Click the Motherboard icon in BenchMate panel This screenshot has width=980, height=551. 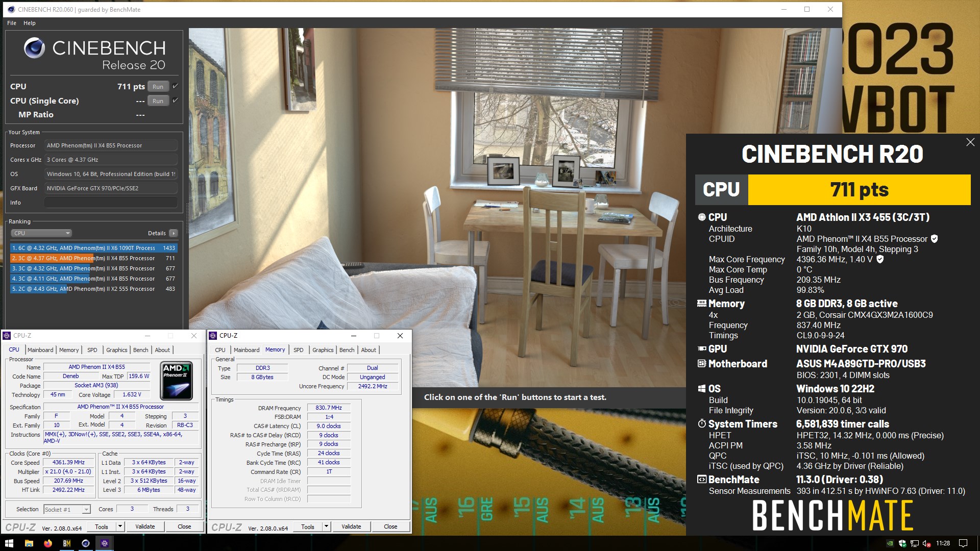pyautogui.click(x=702, y=364)
